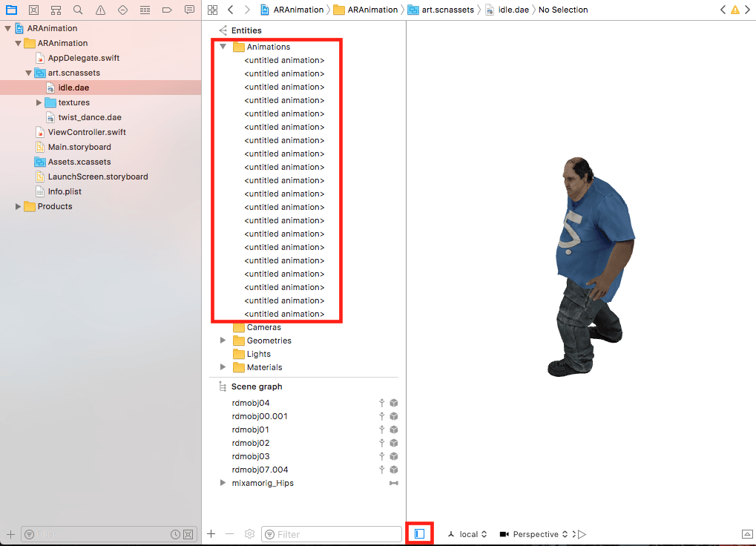Screen dimensions: 756x546
Task: Go back in editor history
Action: 231,10
